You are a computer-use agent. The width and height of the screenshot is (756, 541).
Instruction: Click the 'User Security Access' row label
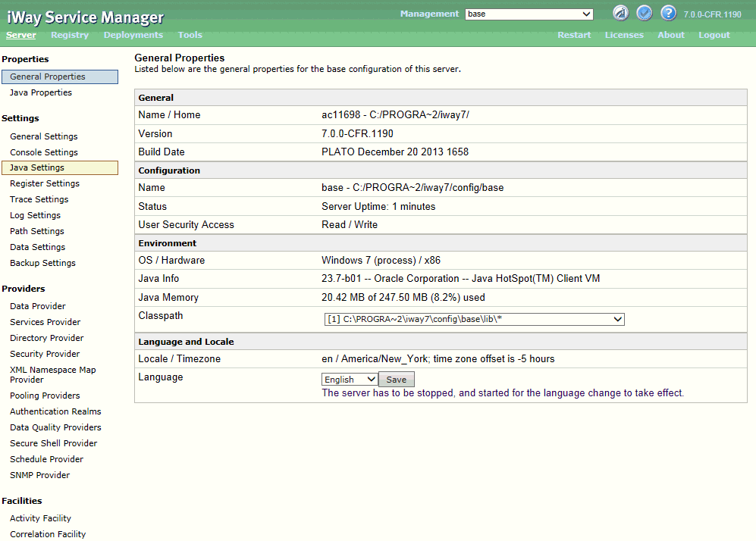coord(186,224)
